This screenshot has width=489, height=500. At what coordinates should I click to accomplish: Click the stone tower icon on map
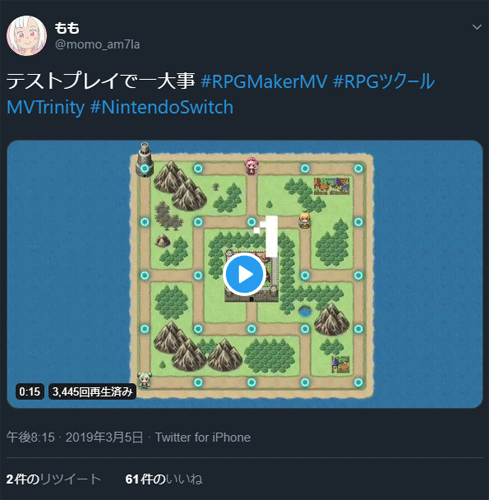[145, 159]
